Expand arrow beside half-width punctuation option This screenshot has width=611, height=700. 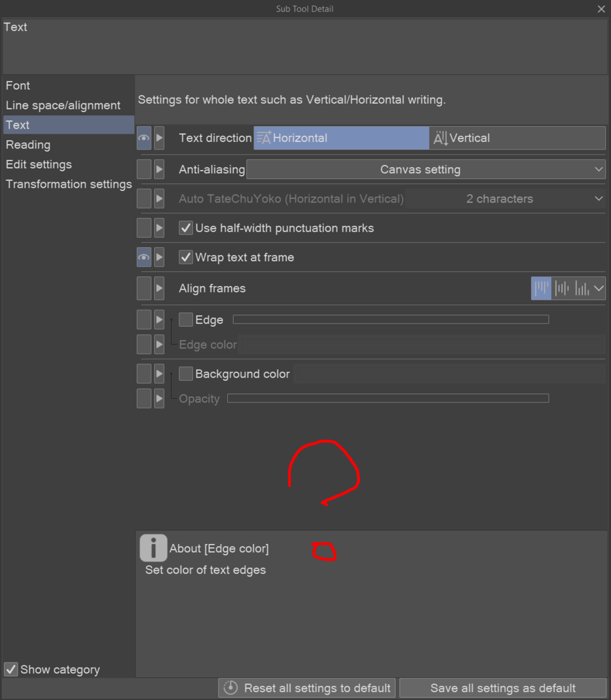(159, 228)
